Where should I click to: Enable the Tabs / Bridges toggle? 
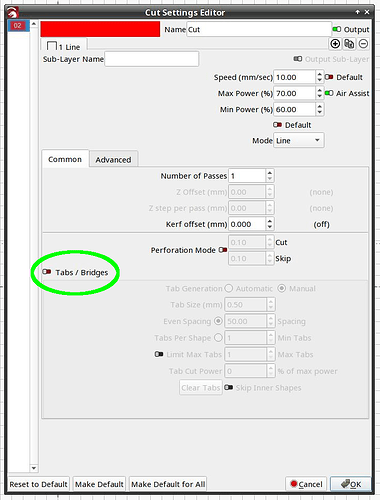(47, 272)
